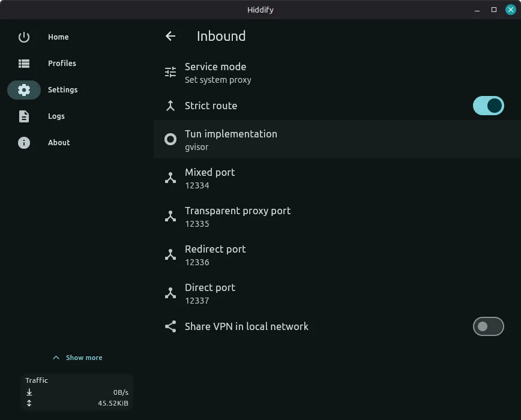Click the Logs document icon
Image resolution: width=521 pixels, height=420 pixels.
pyautogui.click(x=24, y=116)
